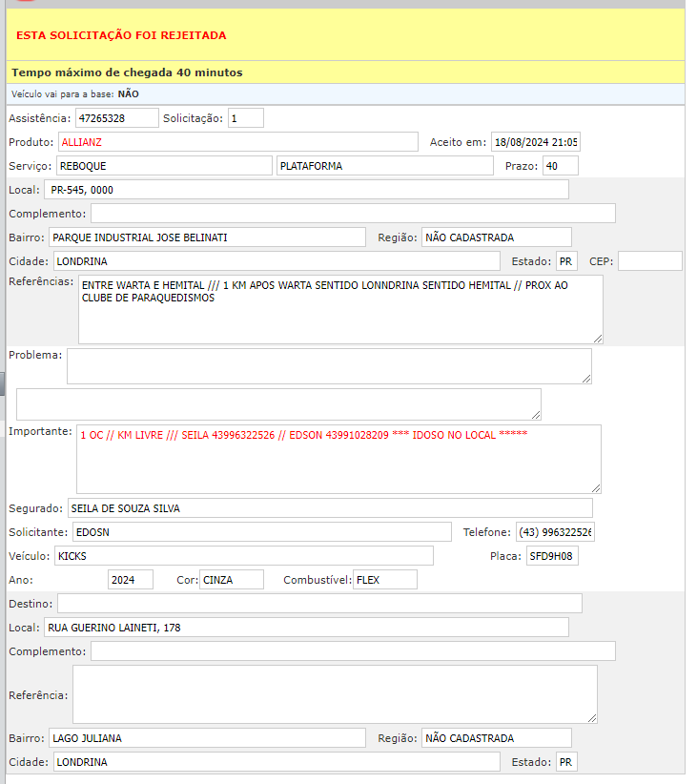Click the empty Problema text area

coord(328,365)
